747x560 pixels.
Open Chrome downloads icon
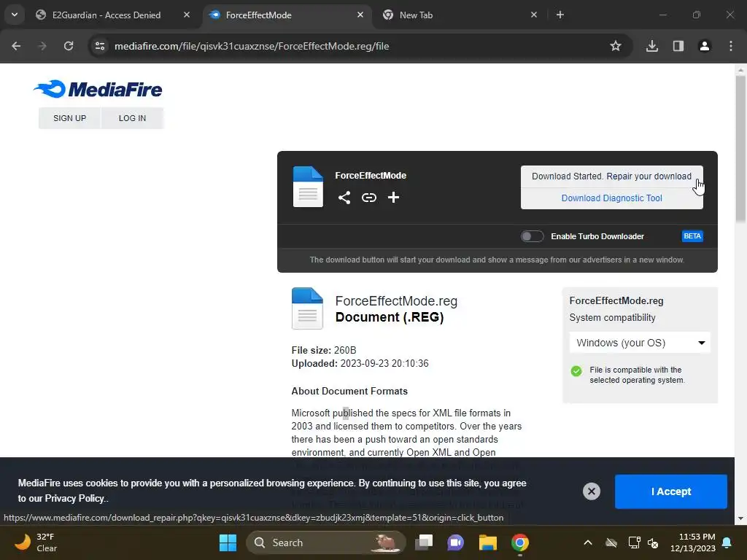652,46
